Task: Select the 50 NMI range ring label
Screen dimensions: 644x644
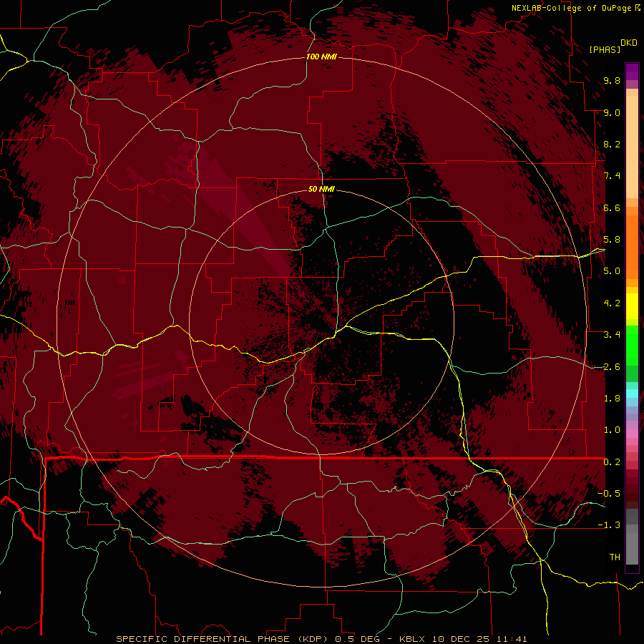Action: point(321,189)
